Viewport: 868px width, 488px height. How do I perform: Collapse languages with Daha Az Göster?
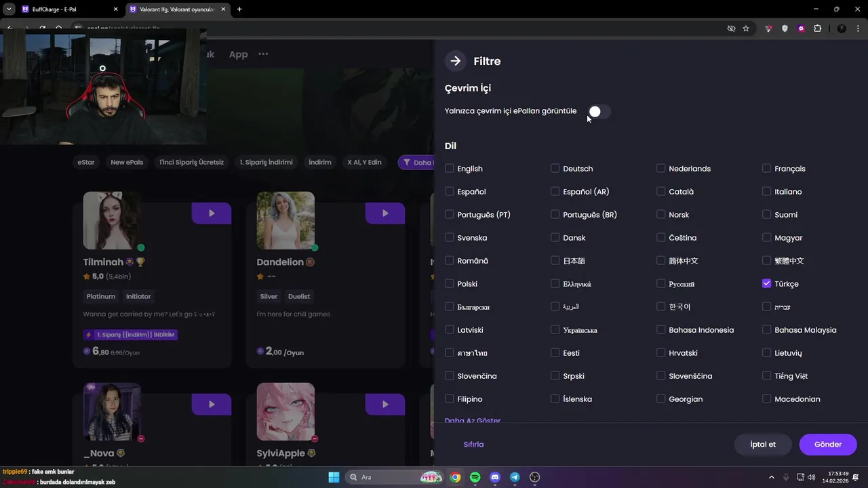473,420
